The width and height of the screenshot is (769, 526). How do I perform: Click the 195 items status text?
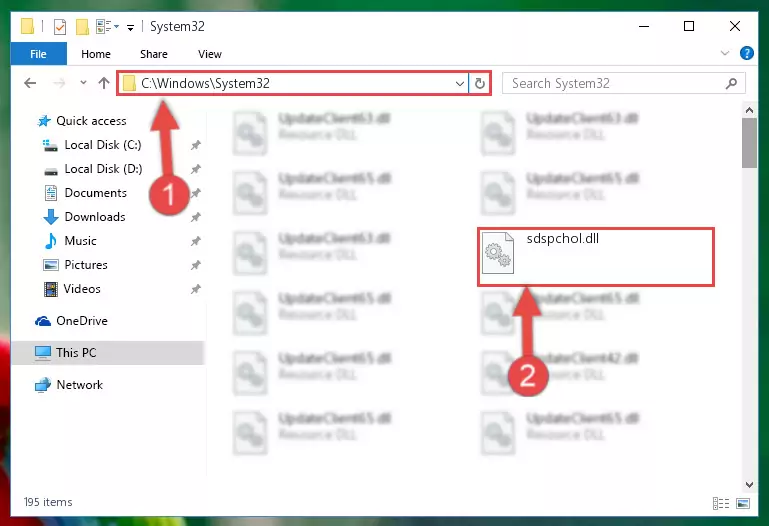(48, 502)
